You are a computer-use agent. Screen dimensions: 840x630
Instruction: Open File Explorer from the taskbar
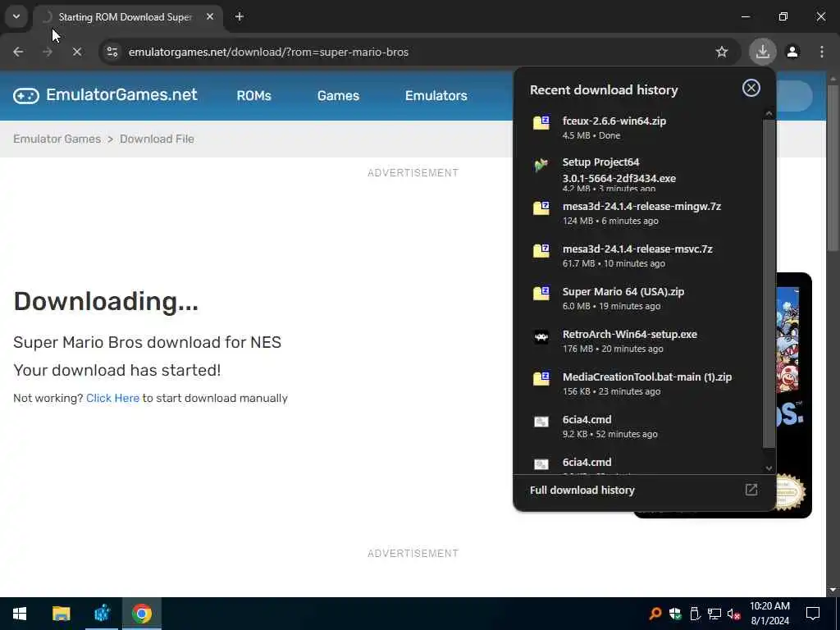tap(61, 614)
